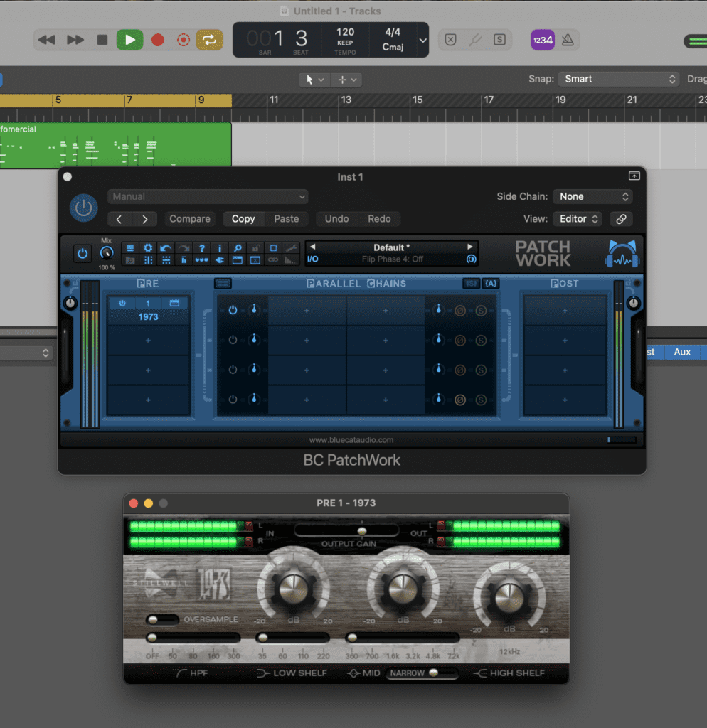Toggle the parallel chains layout icon
Image resolution: width=707 pixels, height=728 pixels.
point(223,283)
